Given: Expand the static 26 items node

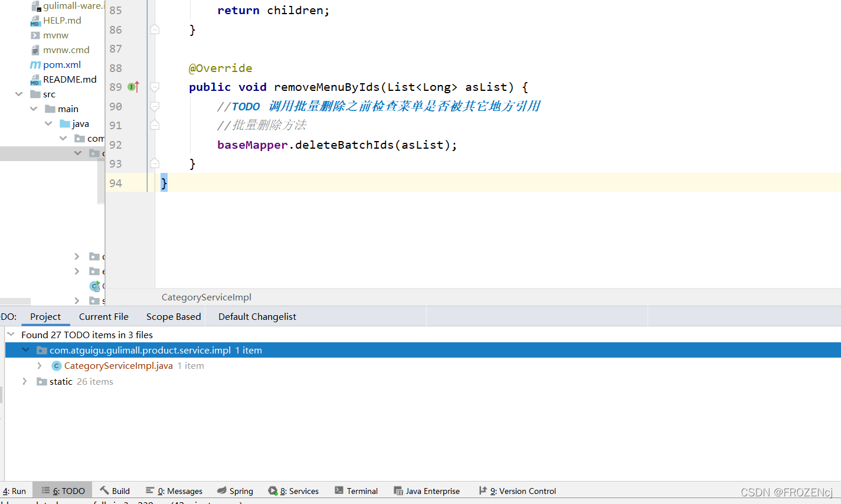Looking at the screenshot, I should [x=25, y=382].
